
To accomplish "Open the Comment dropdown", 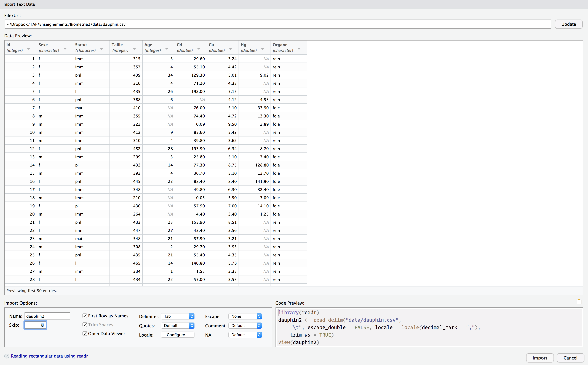I will click(x=245, y=326).
